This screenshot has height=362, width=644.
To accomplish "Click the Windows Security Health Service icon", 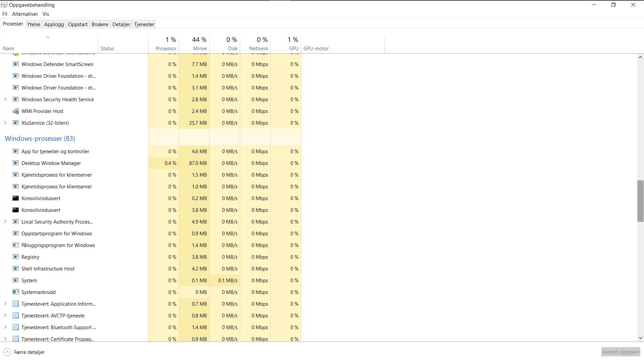I will 15,99.
